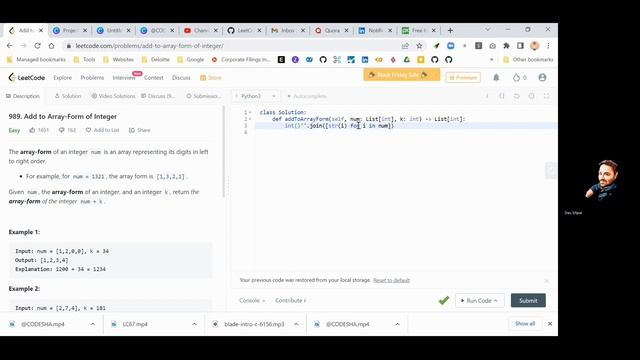
Task: Click the thumbs-up like icon with 1651
Action: click(32, 130)
